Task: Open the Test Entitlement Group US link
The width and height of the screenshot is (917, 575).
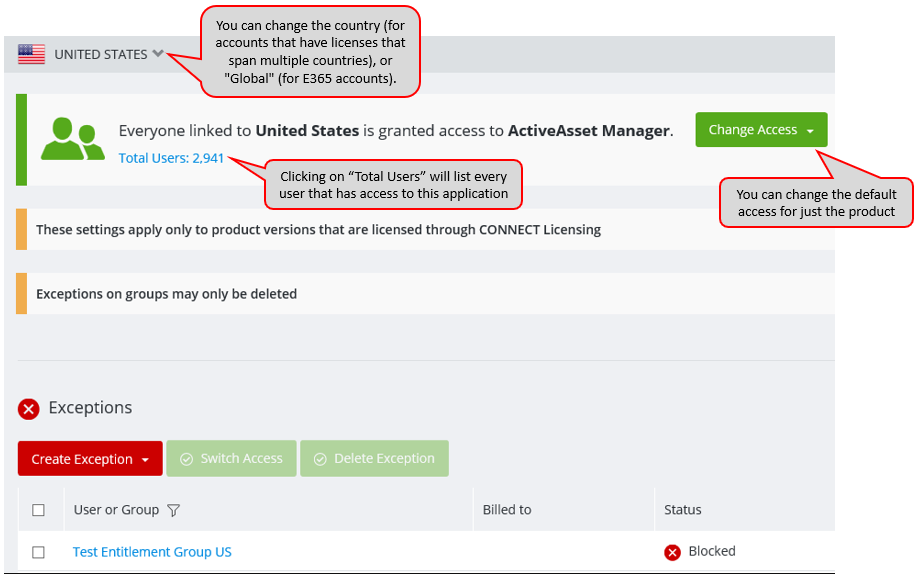Action: pos(152,552)
